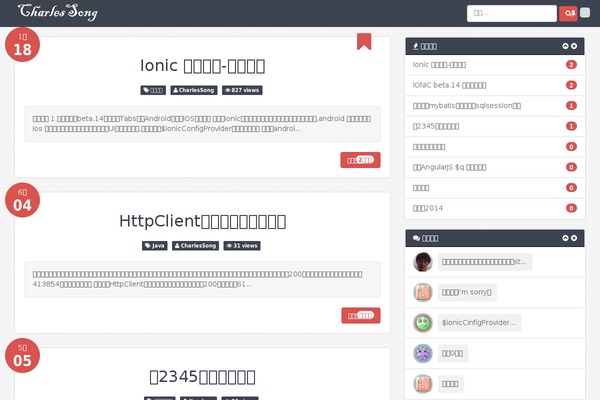Click the Java tag badge
Screen dimensions: 600x400
pos(155,246)
